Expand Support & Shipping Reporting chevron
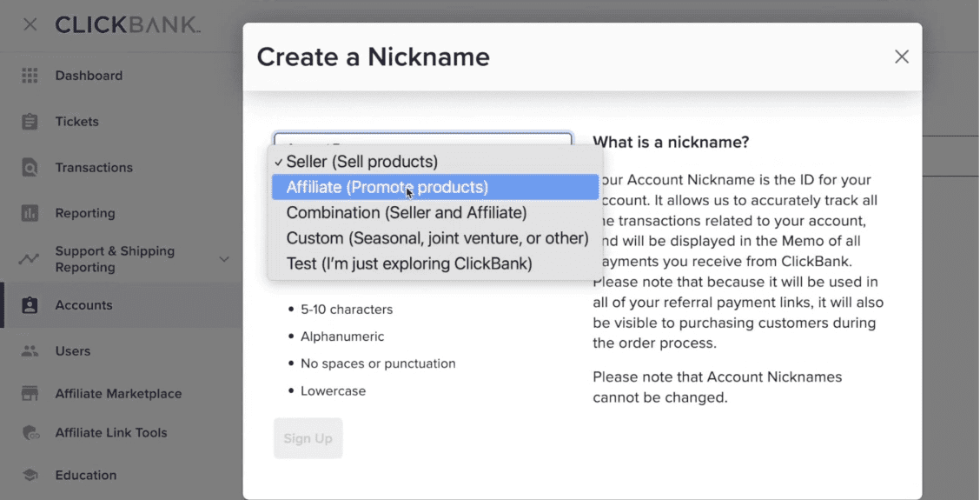Viewport: 980px width, 500px height. 224,259
